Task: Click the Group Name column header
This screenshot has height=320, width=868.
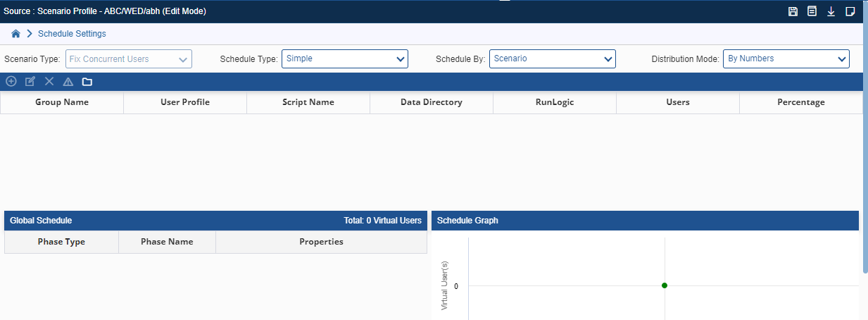Action: coord(62,102)
